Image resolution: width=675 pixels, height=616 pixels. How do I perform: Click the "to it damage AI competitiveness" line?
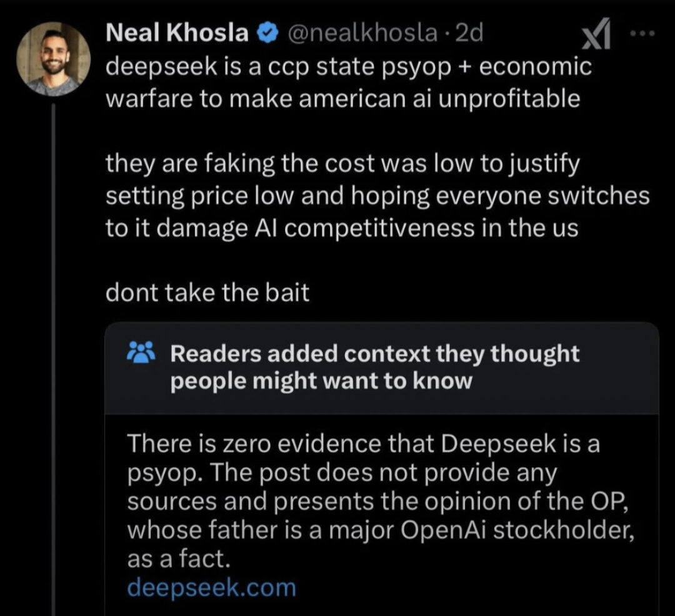(x=342, y=228)
